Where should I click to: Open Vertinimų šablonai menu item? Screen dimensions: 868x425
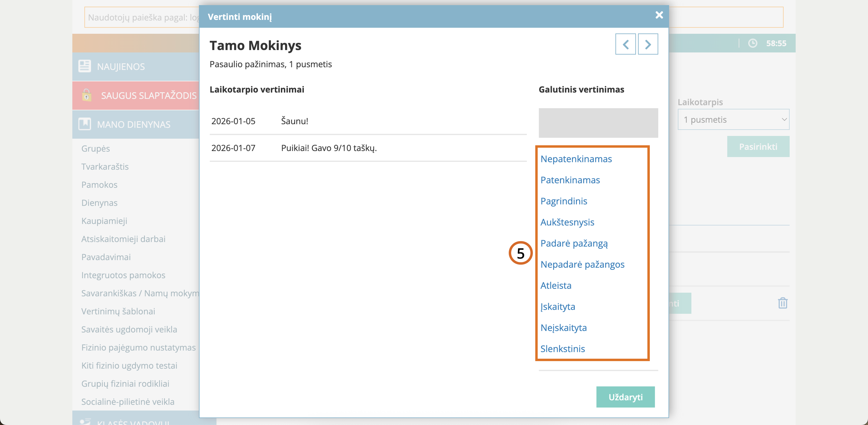pyautogui.click(x=118, y=311)
